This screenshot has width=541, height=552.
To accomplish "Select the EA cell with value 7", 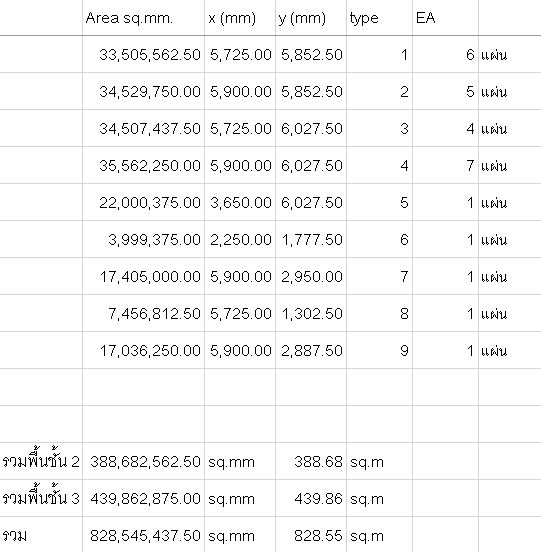I will [446, 165].
